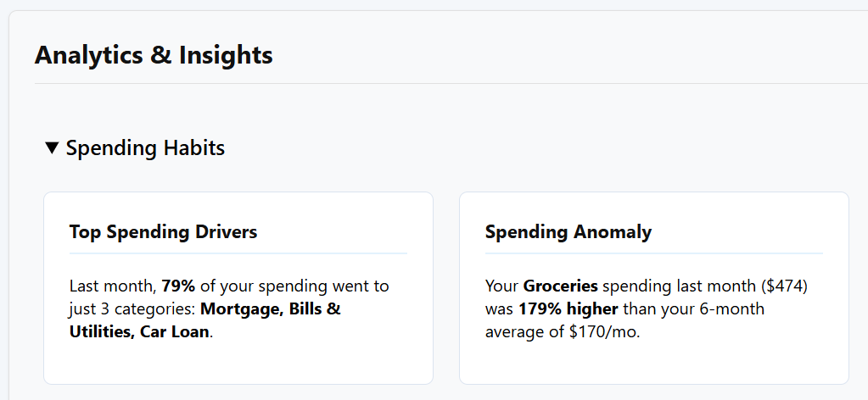This screenshot has height=400, width=868.
Task: Click the bold Mortgage, Bills & text
Action: point(270,308)
